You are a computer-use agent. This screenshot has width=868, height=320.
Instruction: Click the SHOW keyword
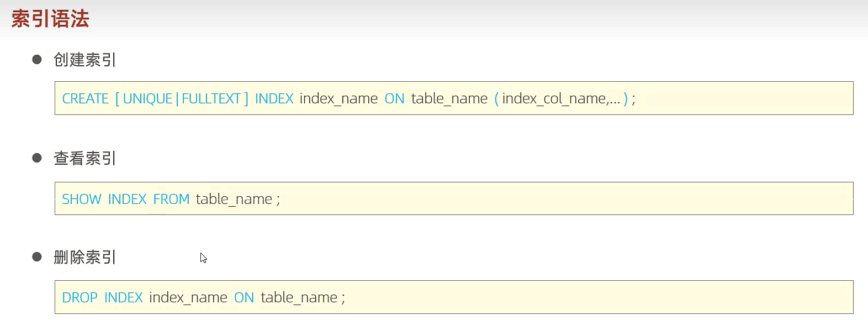tap(82, 200)
